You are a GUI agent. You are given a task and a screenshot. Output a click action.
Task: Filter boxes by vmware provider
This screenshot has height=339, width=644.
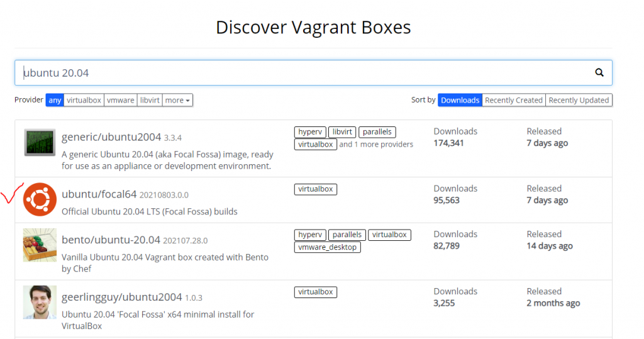(x=120, y=100)
